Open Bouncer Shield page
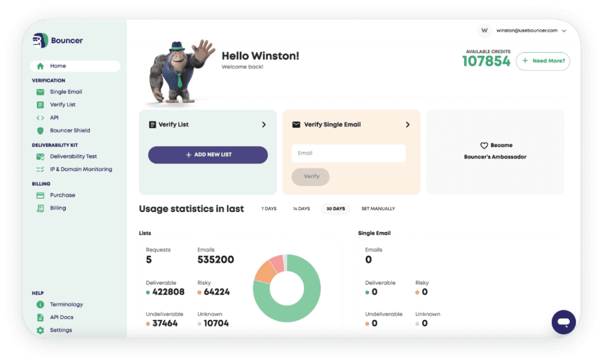Screen dimensions: 603x364 (70, 131)
